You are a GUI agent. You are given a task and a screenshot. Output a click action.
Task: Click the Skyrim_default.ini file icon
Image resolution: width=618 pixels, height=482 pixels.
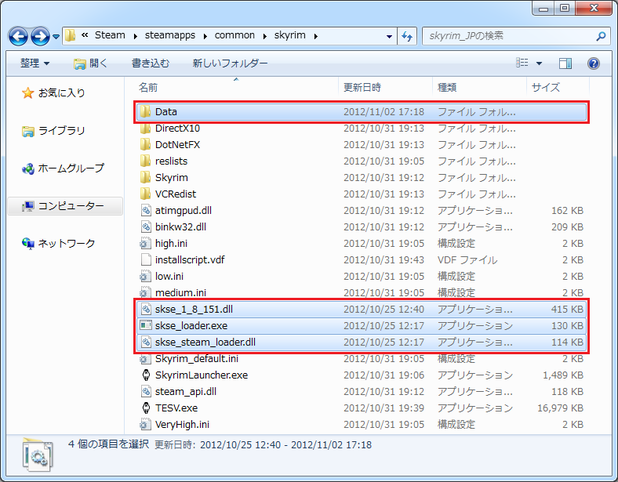tap(145, 359)
